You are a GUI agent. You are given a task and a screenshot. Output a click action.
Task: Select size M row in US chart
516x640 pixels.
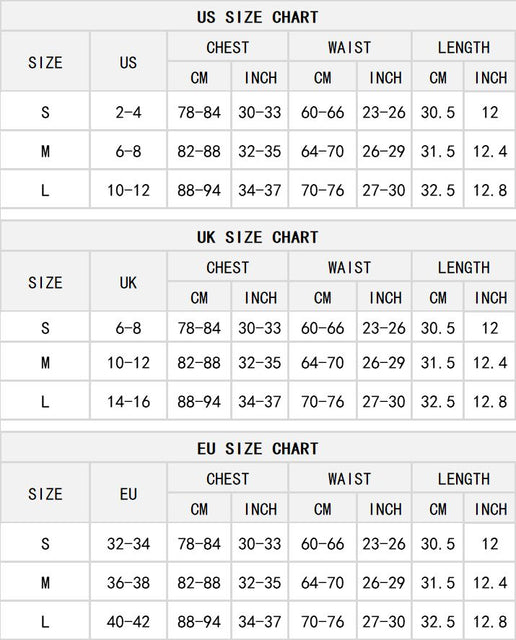click(258, 151)
